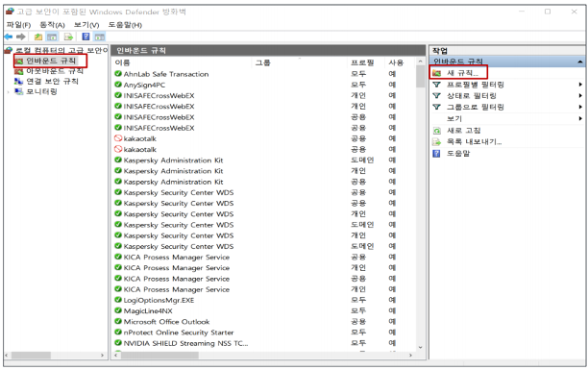Open the 도움말(H) menu
588x370 pixels.
125,25
